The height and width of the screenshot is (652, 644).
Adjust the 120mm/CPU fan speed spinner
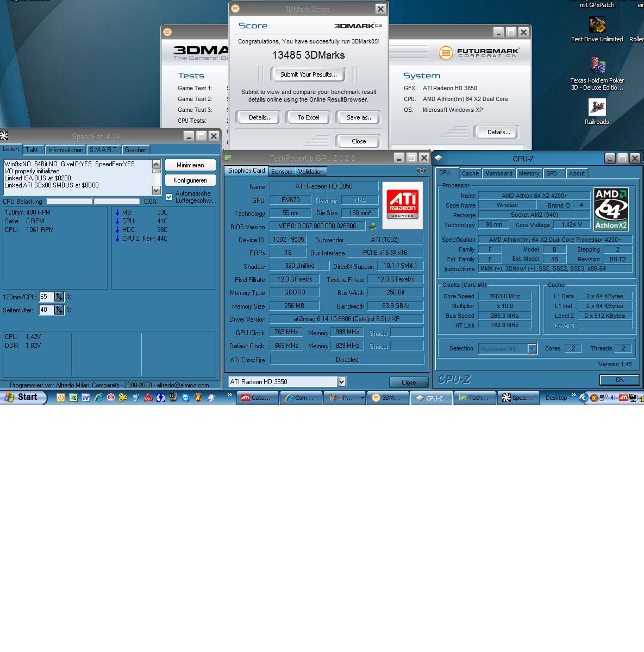[59, 297]
